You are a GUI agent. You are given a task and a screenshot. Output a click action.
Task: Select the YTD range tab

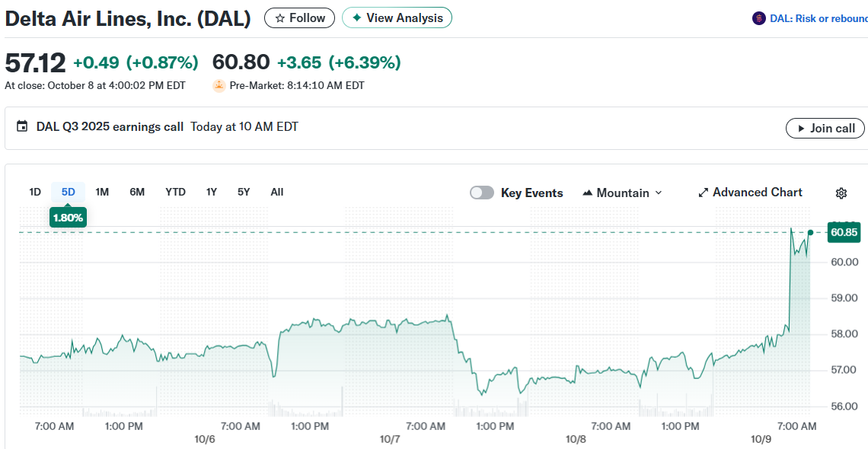click(x=175, y=192)
